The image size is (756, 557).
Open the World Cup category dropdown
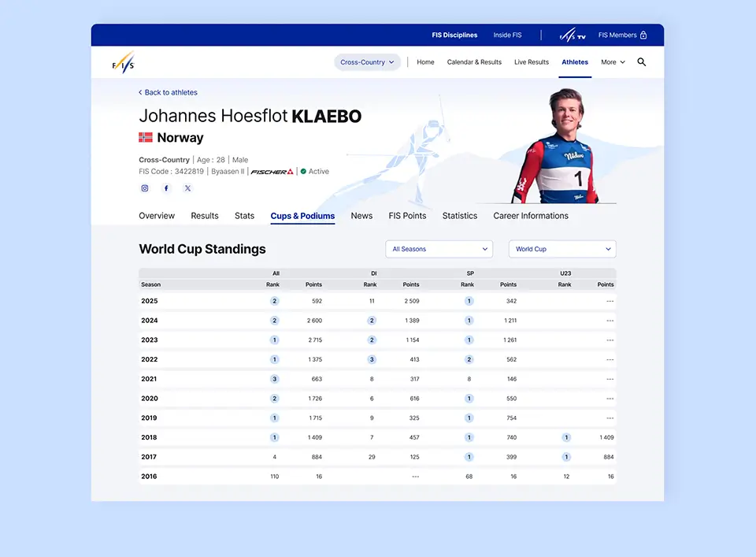pyautogui.click(x=562, y=249)
